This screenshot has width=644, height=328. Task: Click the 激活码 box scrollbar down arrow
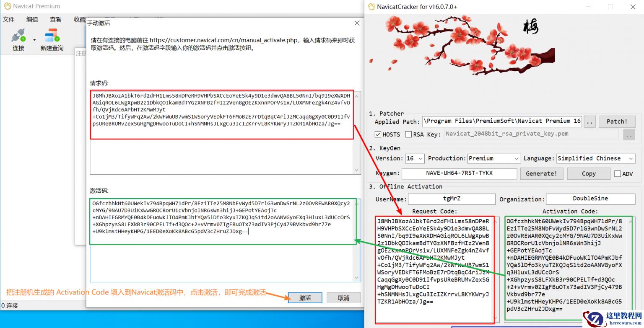click(358, 278)
